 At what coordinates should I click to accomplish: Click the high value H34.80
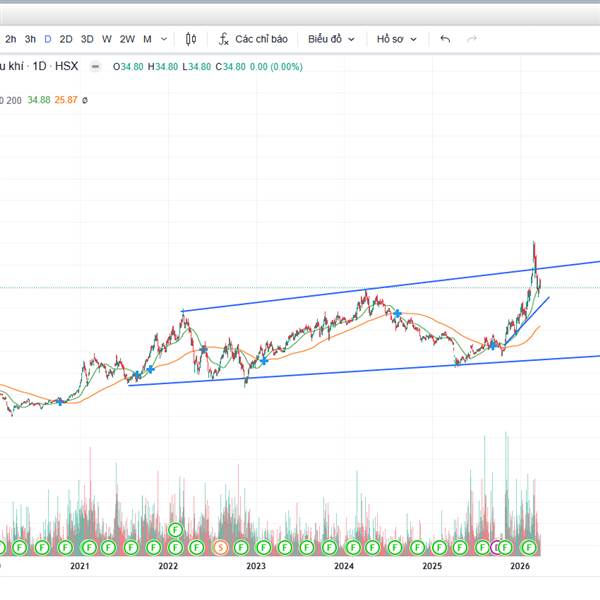coord(163,67)
